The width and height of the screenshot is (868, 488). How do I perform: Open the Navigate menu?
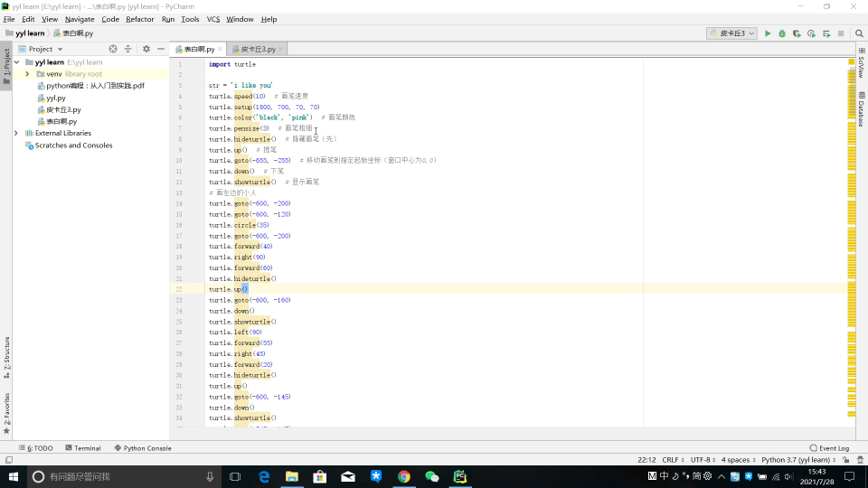(x=80, y=19)
